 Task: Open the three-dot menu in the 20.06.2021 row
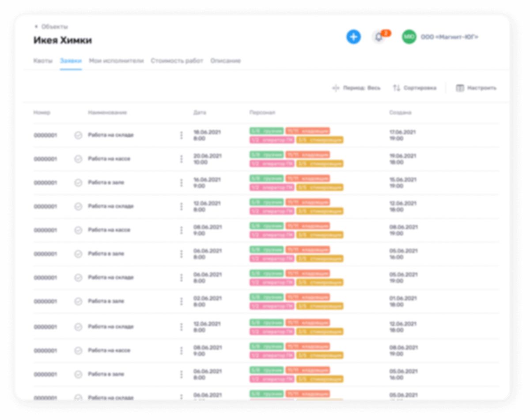tap(181, 159)
